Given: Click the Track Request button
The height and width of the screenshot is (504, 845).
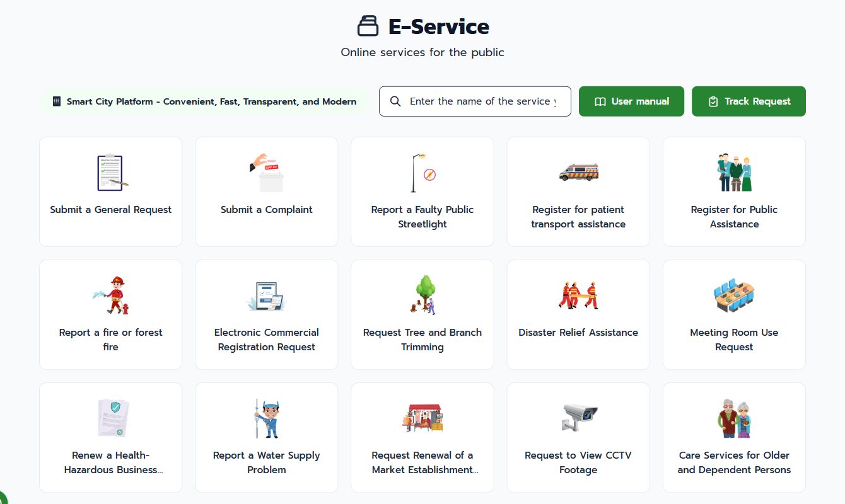Looking at the screenshot, I should pos(749,101).
